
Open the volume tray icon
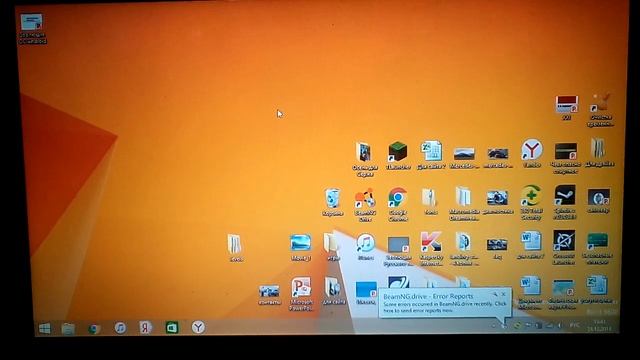[x=559, y=325]
